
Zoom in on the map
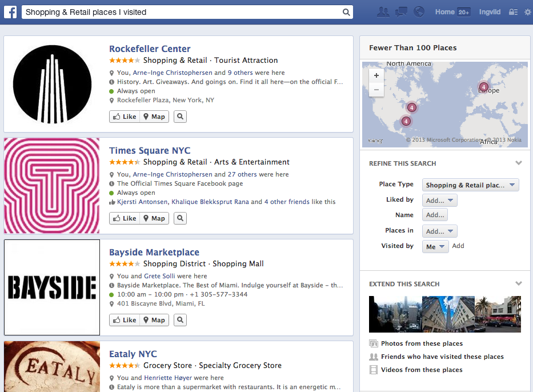tap(376, 75)
